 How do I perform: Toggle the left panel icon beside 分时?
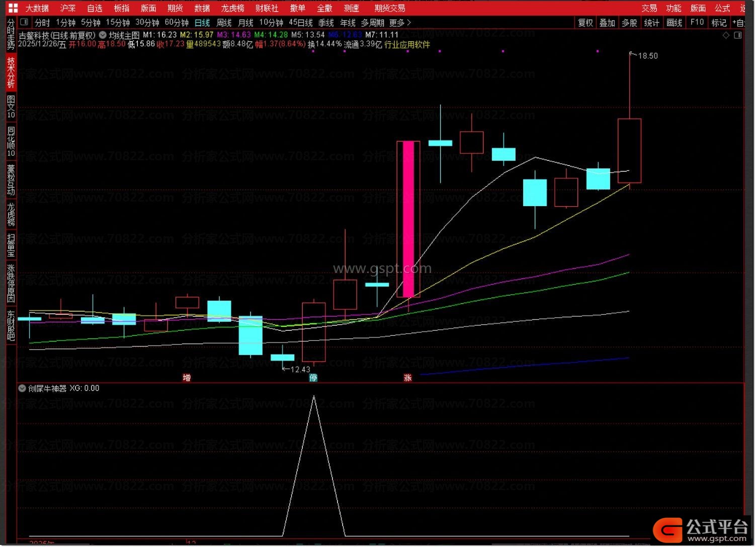24,22
